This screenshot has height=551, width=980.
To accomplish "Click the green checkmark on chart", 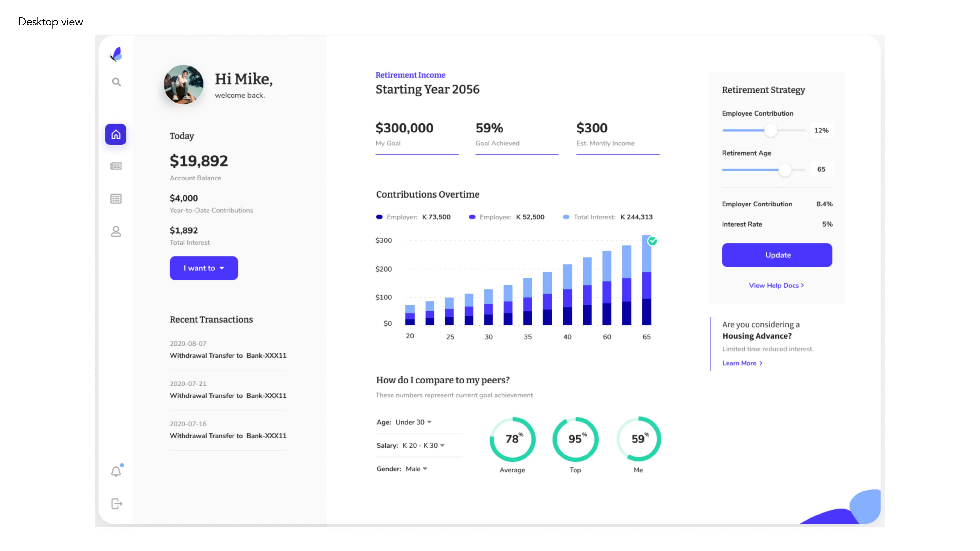I will pos(652,241).
